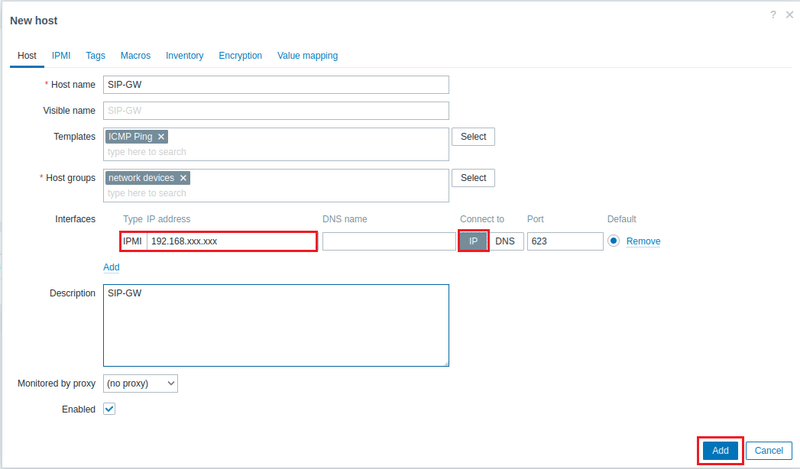Go to the Inventory tab
800x469 pixels.
click(x=184, y=56)
